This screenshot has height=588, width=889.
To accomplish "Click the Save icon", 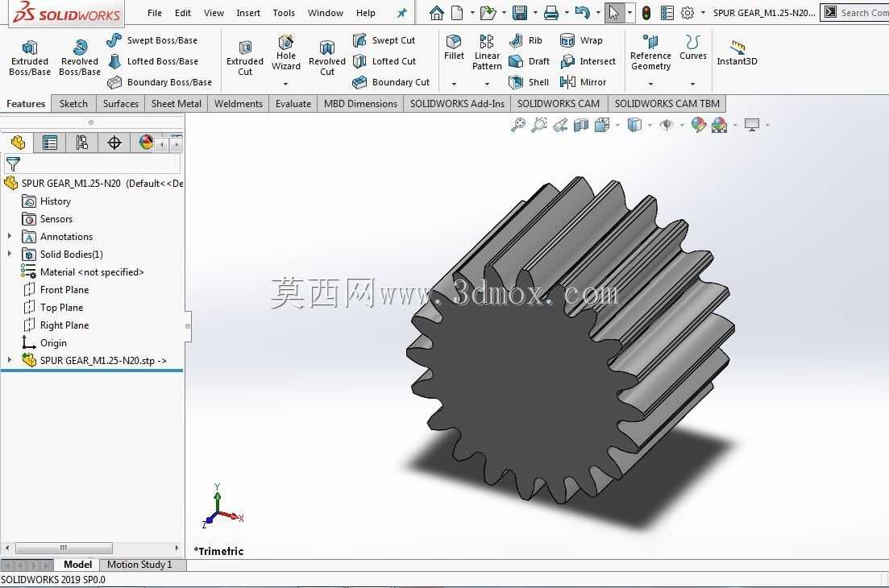I will pos(519,12).
